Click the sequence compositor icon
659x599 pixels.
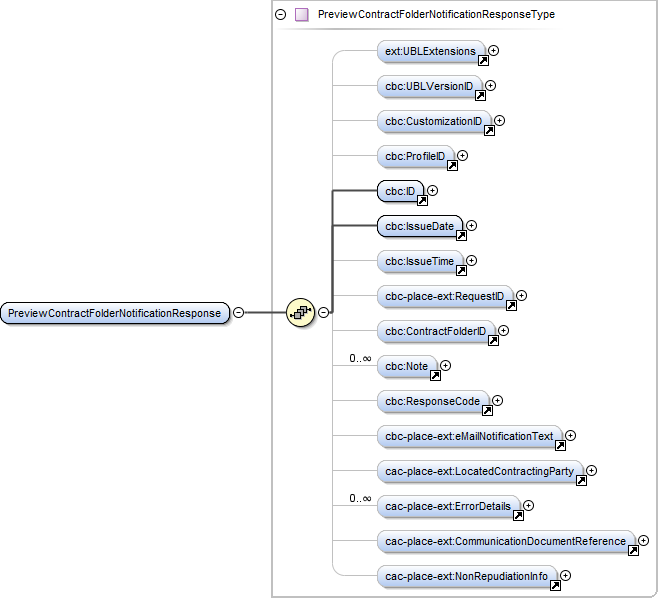click(x=300, y=313)
